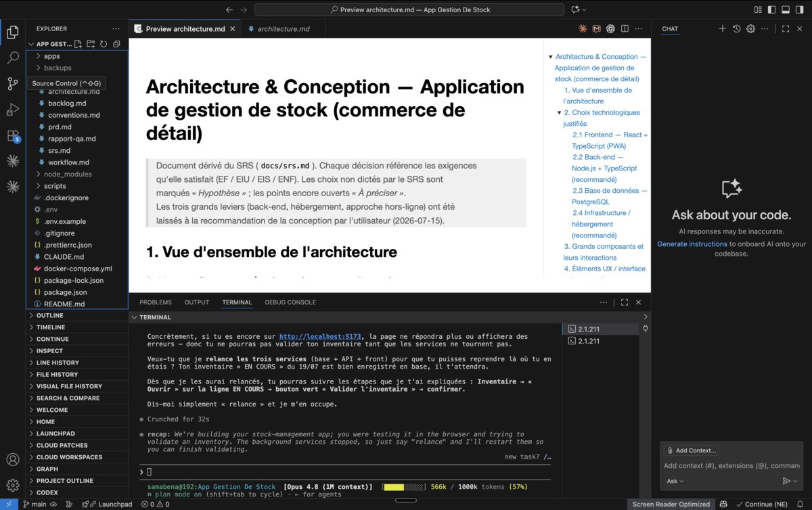Open ChatGPT icon in editor toolbar
812x510 pixels.
[610, 29]
